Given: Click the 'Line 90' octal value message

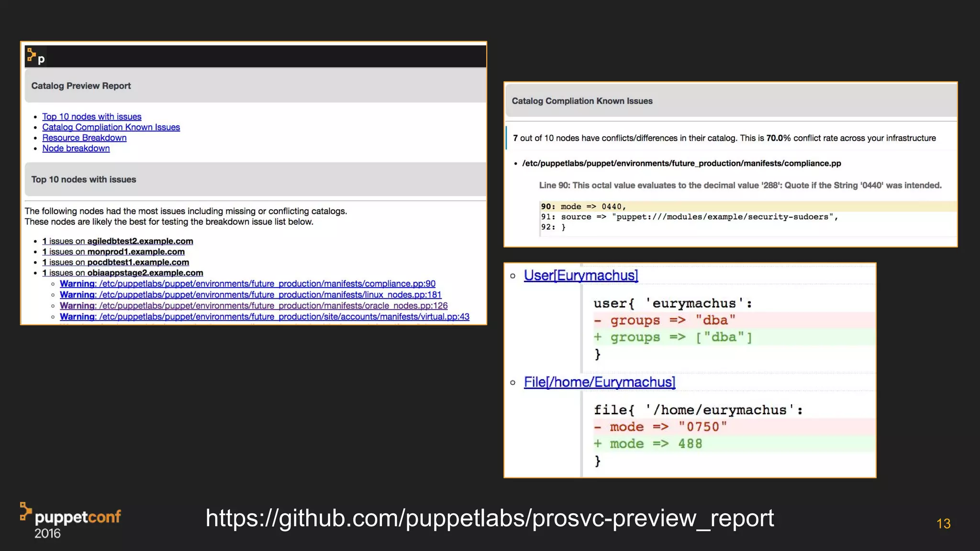Looking at the screenshot, I should tap(740, 186).
